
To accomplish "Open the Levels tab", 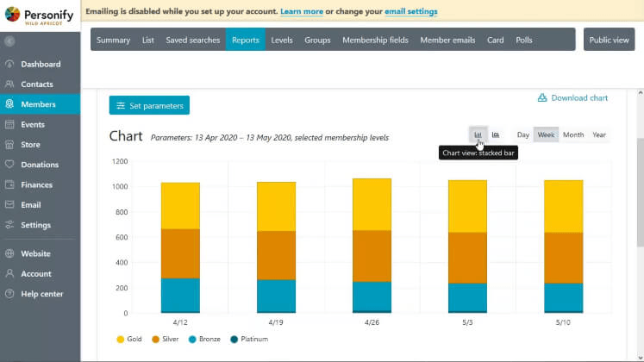I will click(x=282, y=40).
